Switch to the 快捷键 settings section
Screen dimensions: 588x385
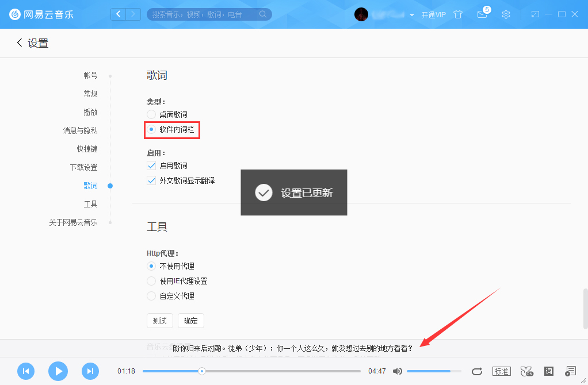pos(87,149)
